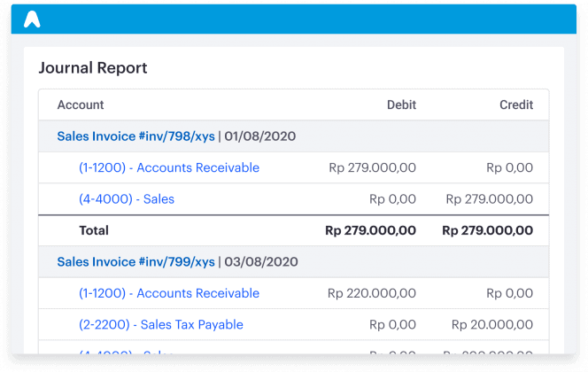Image resolution: width=588 pixels, height=372 pixels.
Task: Click the white logo icon in the blue header
Action: coord(32,19)
